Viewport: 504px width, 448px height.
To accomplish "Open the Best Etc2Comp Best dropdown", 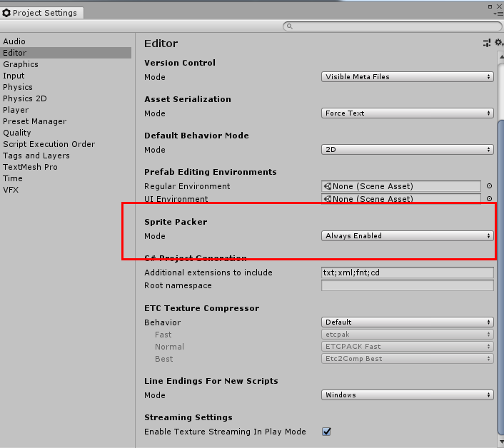I will tap(407, 359).
